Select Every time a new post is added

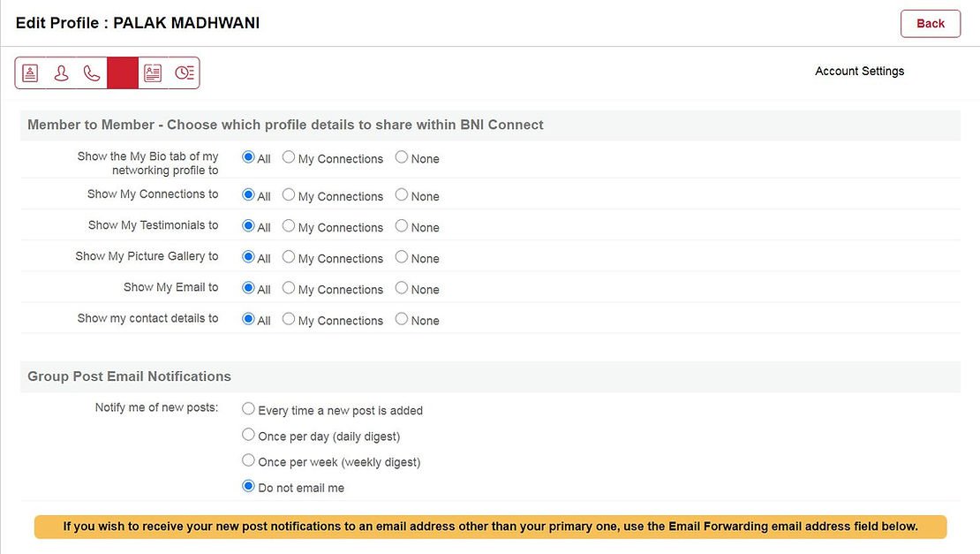pyautogui.click(x=249, y=409)
